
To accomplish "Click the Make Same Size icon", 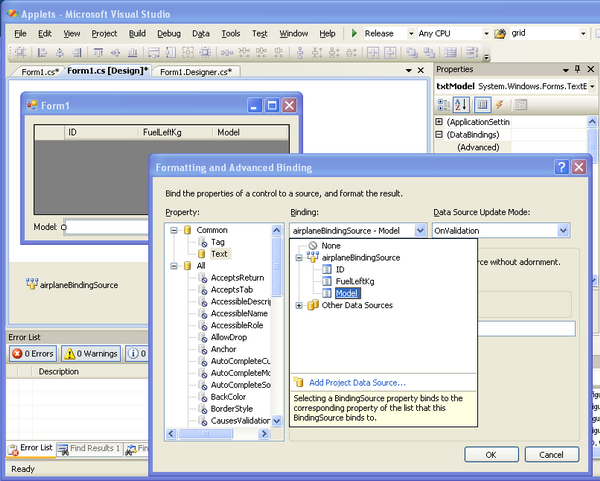I will [x=188, y=52].
